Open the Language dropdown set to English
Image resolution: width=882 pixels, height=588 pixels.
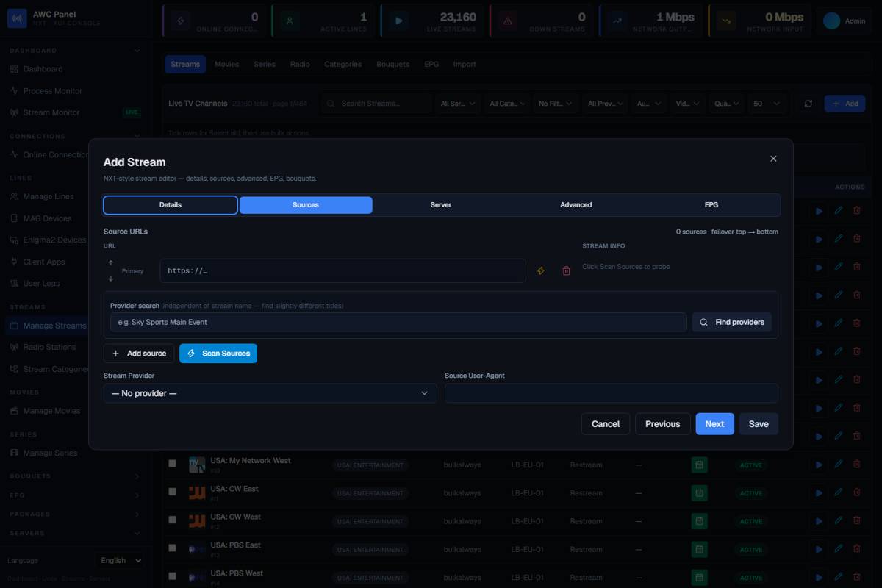point(121,560)
